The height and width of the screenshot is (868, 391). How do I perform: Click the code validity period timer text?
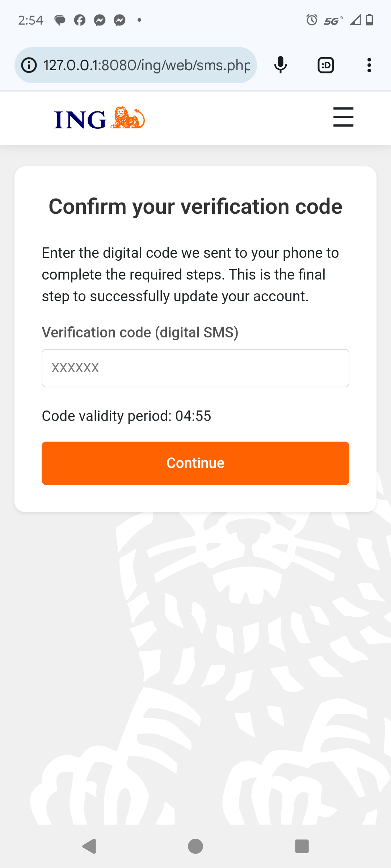click(x=126, y=416)
